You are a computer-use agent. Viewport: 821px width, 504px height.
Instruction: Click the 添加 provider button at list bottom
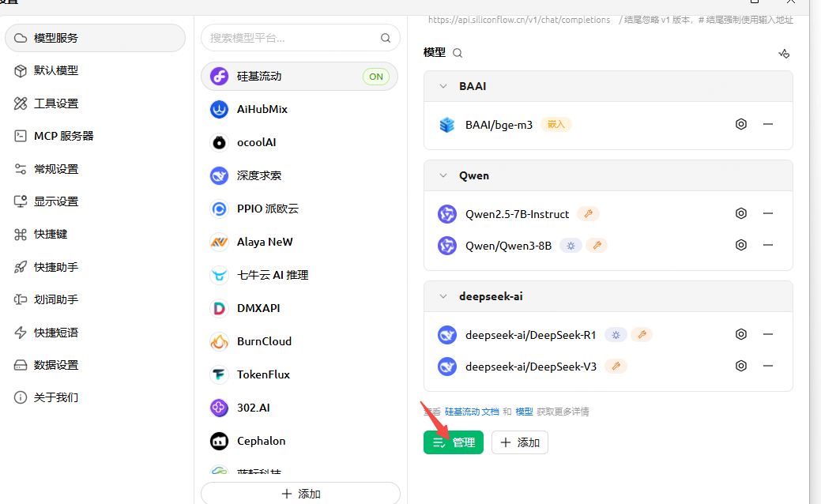point(300,494)
